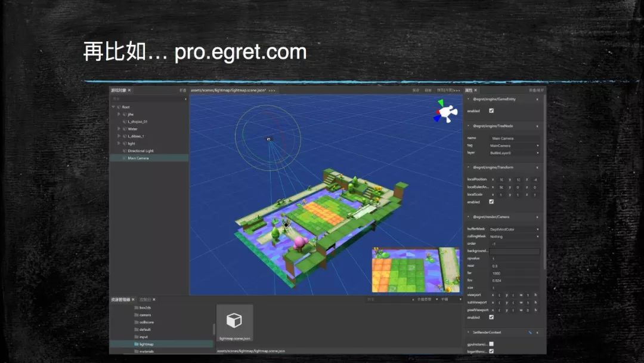This screenshot has width=644, height=363.
Task: Toggle Transform enabled checkbox
Action: pos(491,202)
